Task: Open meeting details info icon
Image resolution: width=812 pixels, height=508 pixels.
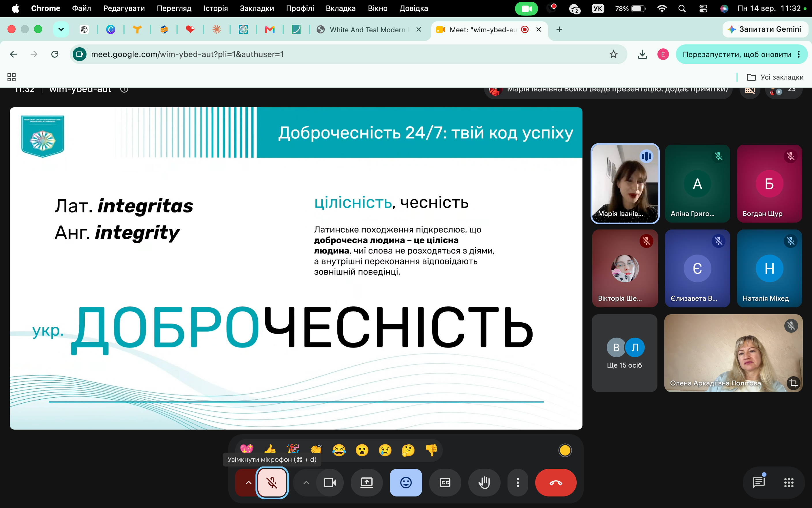Action: 124,89
